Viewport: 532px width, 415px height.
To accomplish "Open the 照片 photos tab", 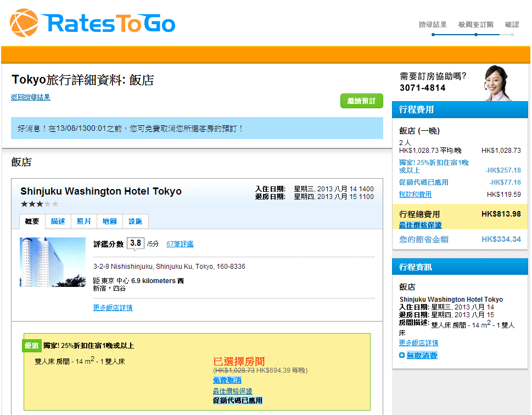I will pyautogui.click(x=84, y=222).
